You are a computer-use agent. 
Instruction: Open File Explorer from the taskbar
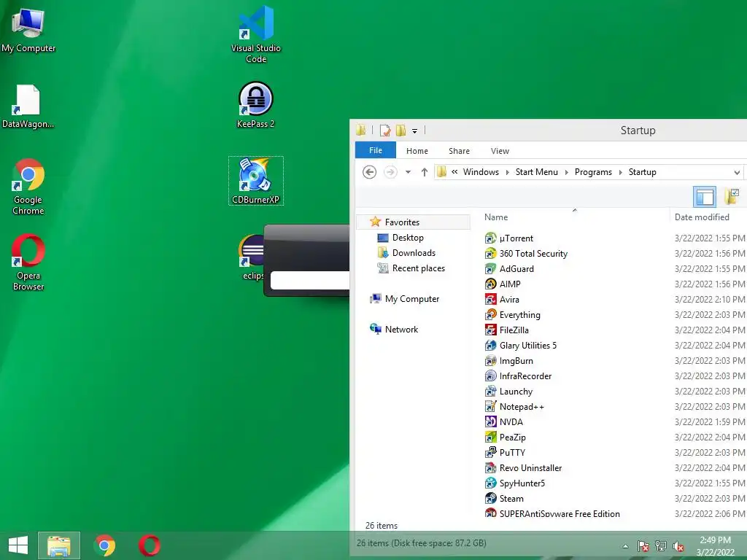59,545
